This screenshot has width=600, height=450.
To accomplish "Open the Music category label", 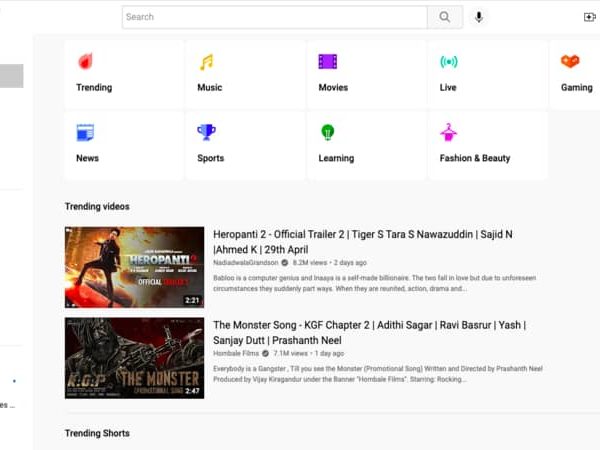I will pyautogui.click(x=210, y=88).
